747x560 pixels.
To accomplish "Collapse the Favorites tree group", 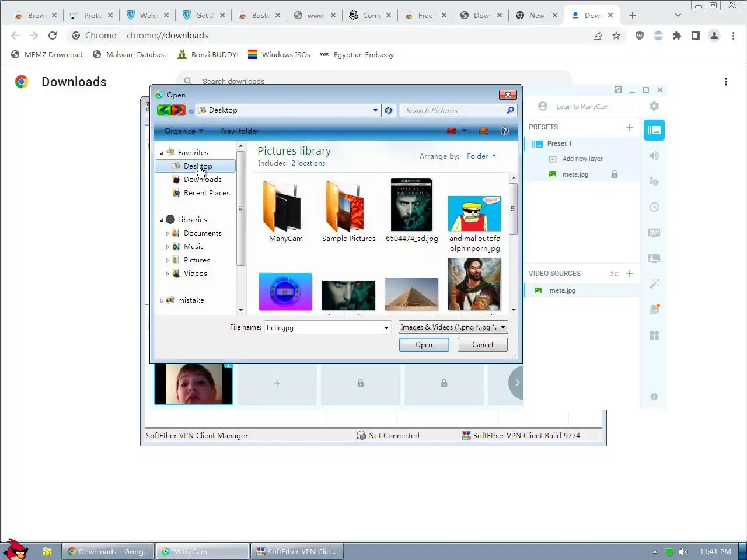I will [162, 153].
